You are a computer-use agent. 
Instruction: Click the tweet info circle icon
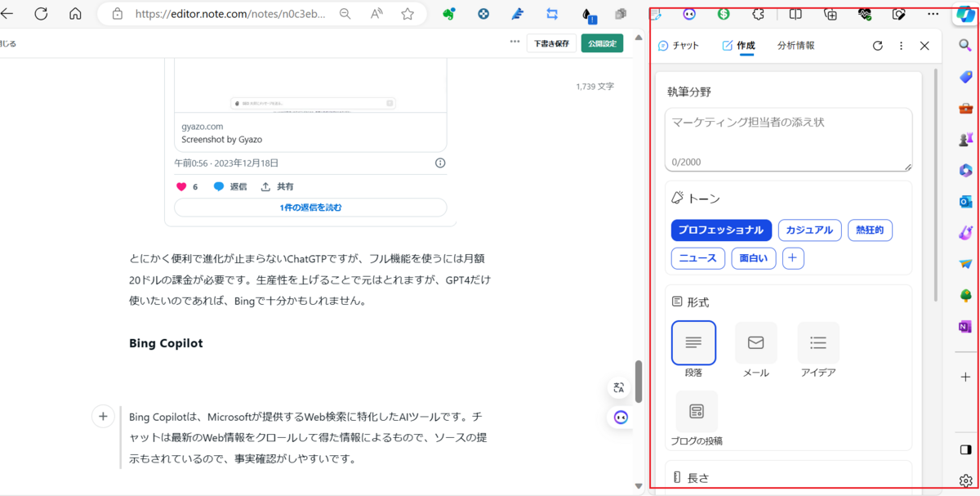pyautogui.click(x=440, y=163)
